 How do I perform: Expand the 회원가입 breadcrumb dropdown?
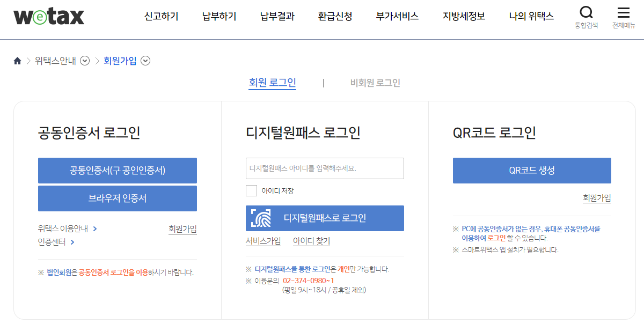tap(145, 61)
